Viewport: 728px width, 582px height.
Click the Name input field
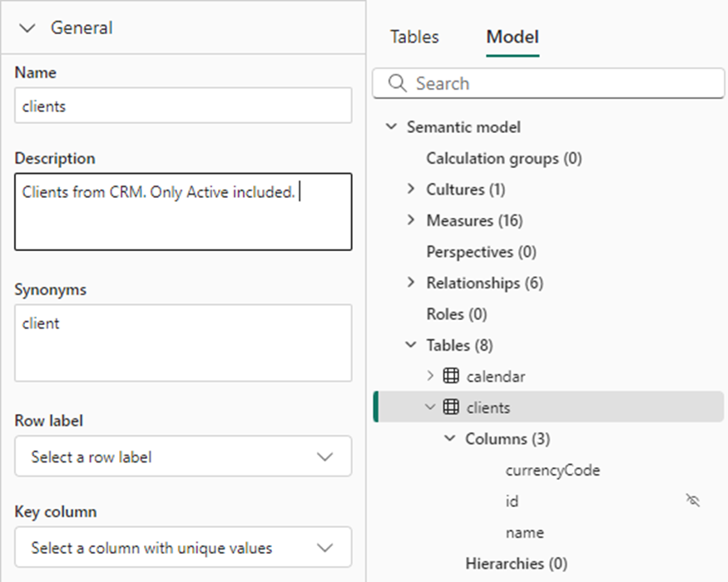[x=183, y=106]
